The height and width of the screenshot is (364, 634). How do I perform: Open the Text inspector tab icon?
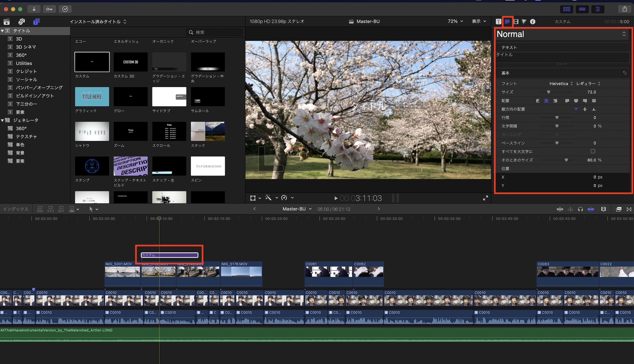coord(507,22)
